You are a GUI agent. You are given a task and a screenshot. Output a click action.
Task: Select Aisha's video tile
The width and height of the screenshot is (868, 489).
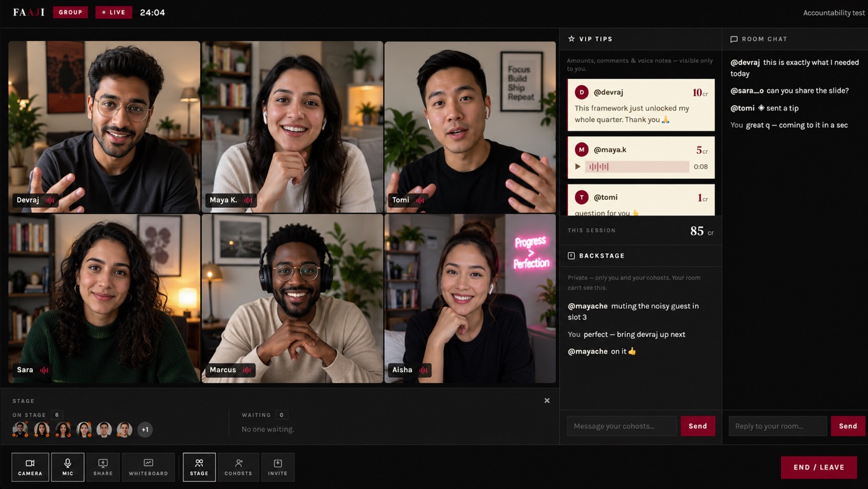[x=470, y=298]
